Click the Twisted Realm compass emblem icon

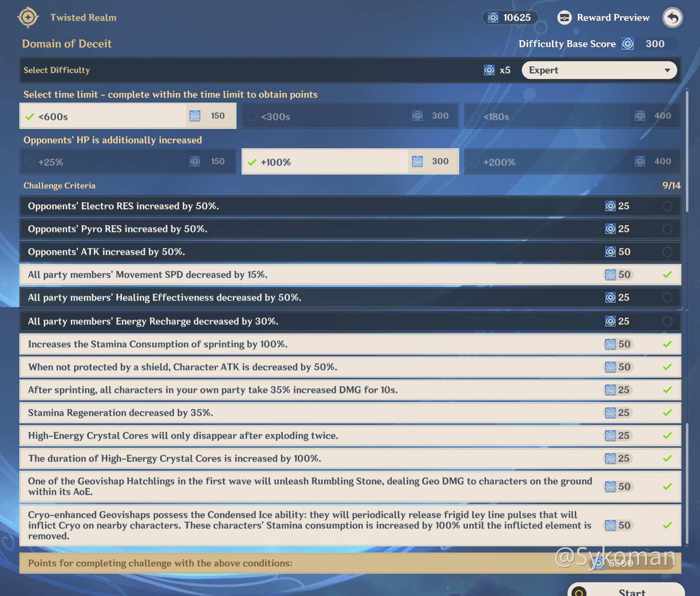28,17
